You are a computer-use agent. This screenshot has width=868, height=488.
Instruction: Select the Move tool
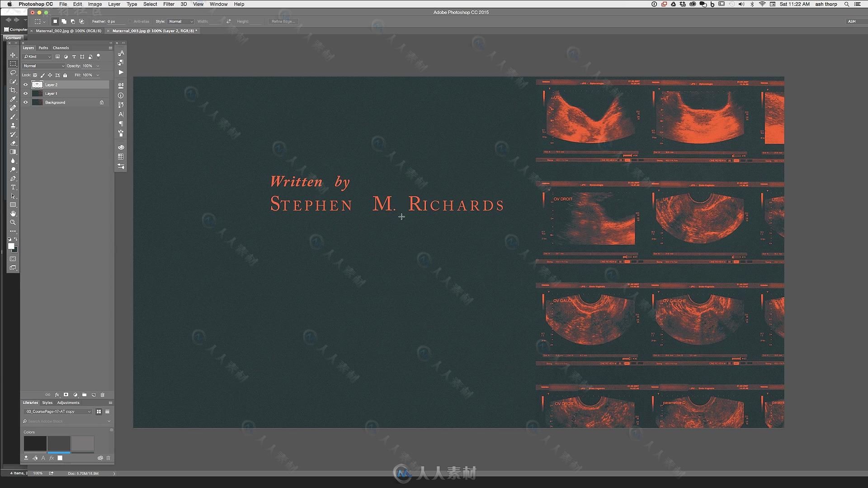click(13, 55)
